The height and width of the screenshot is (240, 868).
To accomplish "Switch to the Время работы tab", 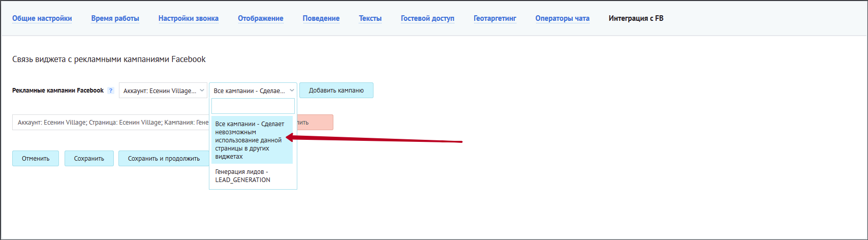I will [x=115, y=18].
